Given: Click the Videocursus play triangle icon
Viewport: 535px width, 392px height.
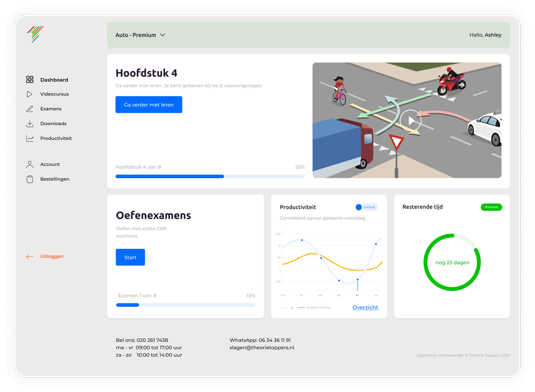Looking at the screenshot, I should pos(30,94).
